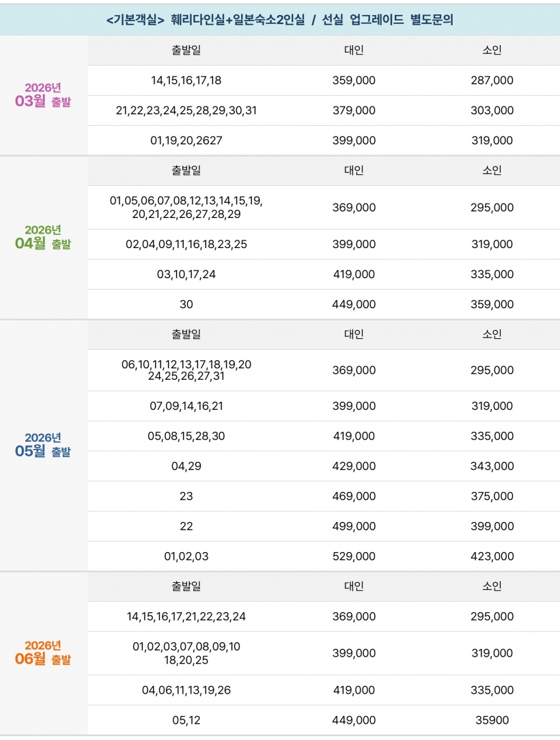Screen dimensions: 560x740
Task: Click the 2026년 06월 출발 label
Action: click(x=43, y=653)
